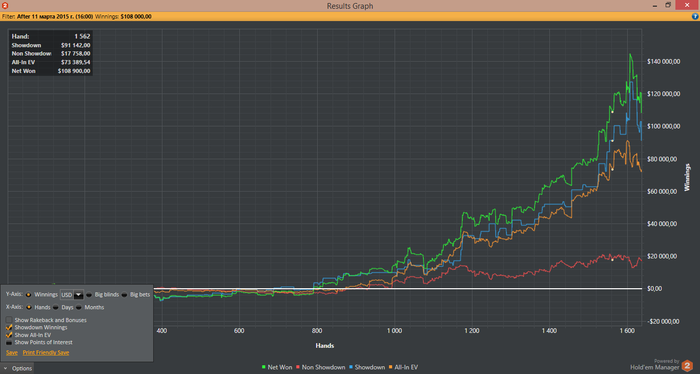This screenshot has height=374, width=700.
Task: Minimize the Results Graph window
Action: pos(655,5)
